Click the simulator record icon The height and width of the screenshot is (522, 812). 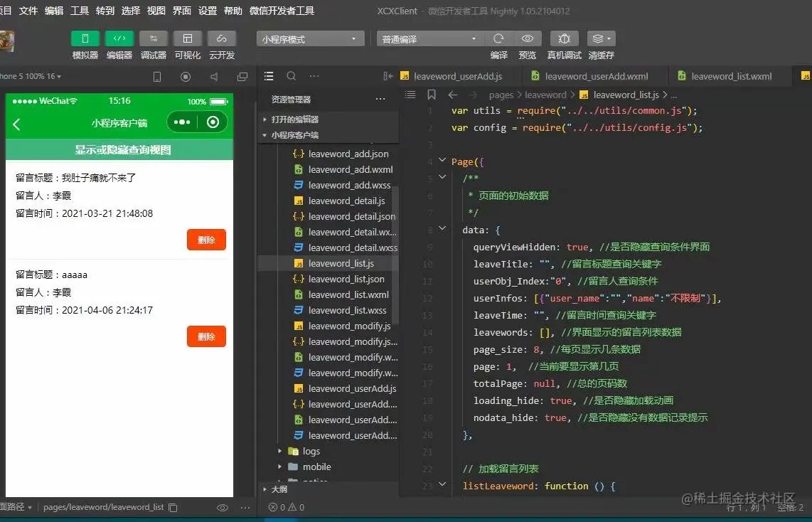tap(186, 77)
